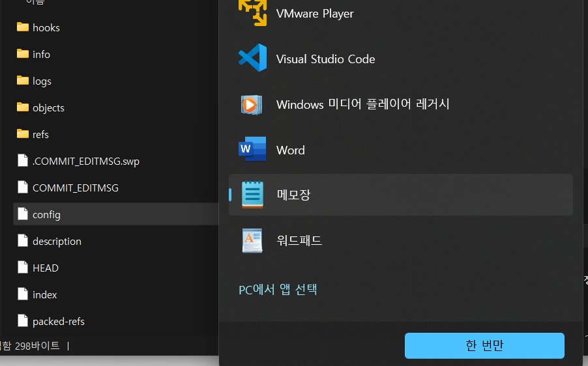Select the description file name
The height and width of the screenshot is (366, 588).
[57, 241]
